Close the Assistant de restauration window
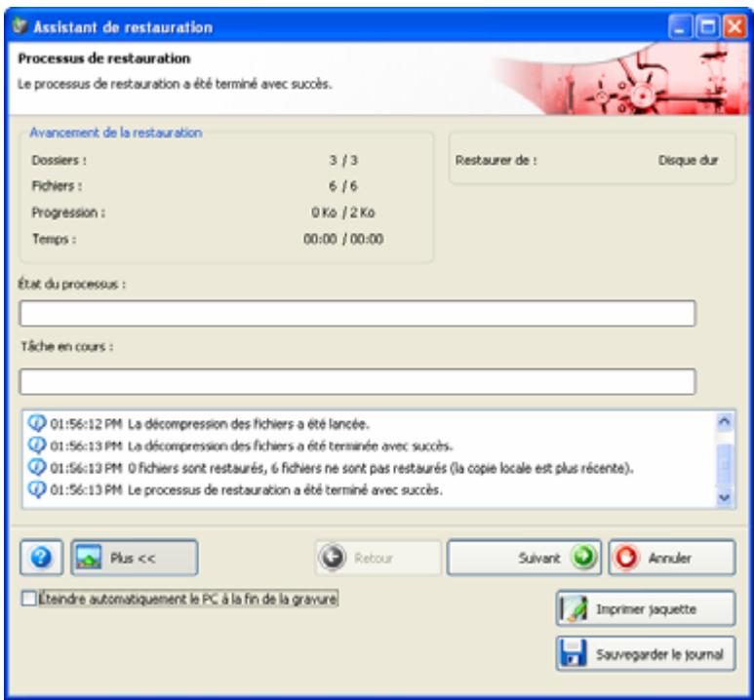 [735, 27]
